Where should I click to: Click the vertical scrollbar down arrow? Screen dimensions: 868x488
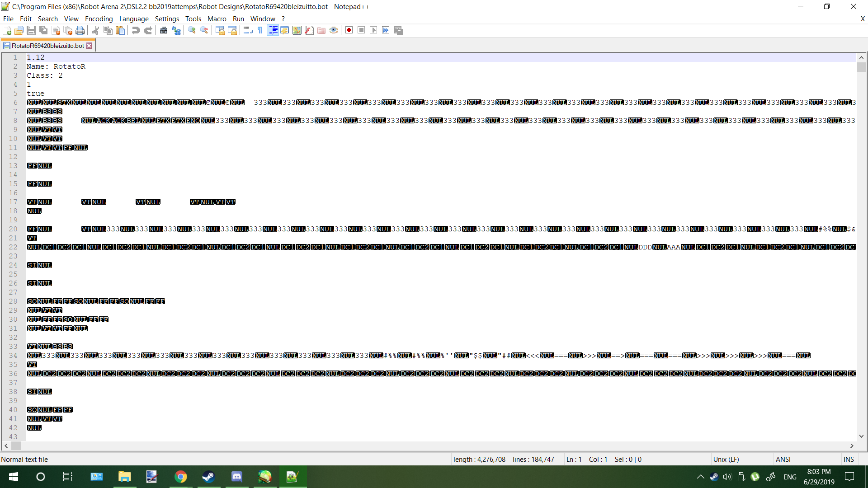(861, 436)
